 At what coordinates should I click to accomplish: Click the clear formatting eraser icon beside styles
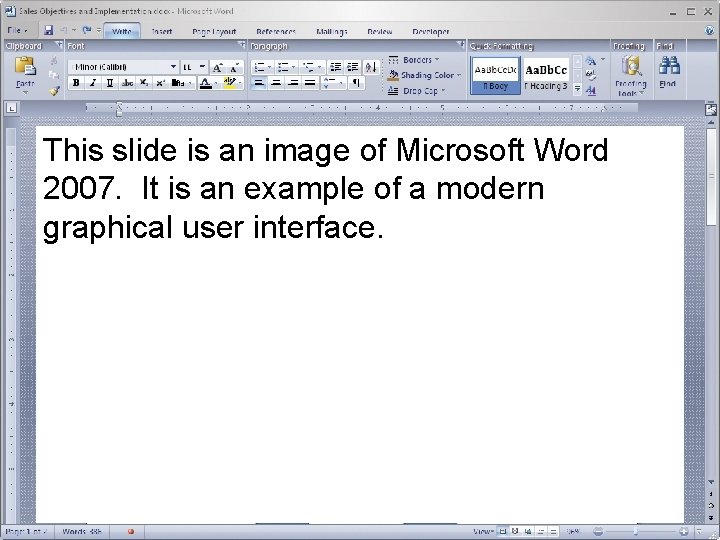click(x=591, y=75)
